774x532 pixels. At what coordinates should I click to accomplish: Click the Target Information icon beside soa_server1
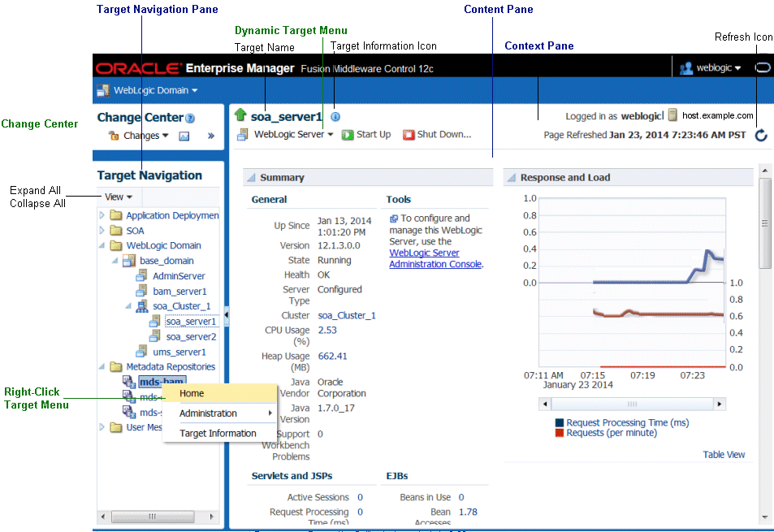tap(335, 117)
